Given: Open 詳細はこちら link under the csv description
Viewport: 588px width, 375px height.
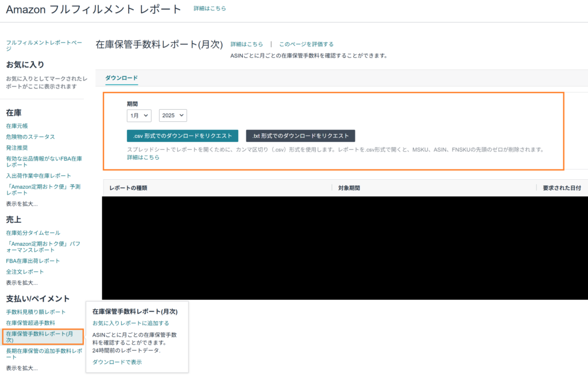Looking at the screenshot, I should [143, 157].
